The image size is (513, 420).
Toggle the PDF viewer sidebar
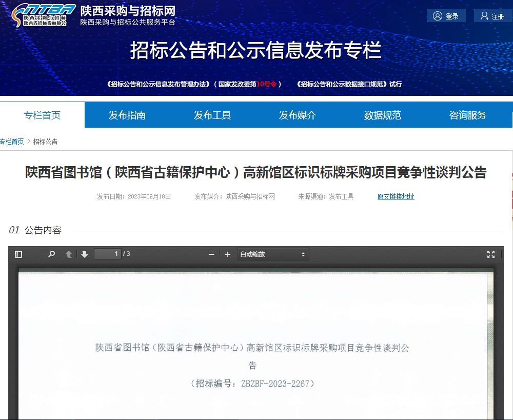[x=18, y=254]
